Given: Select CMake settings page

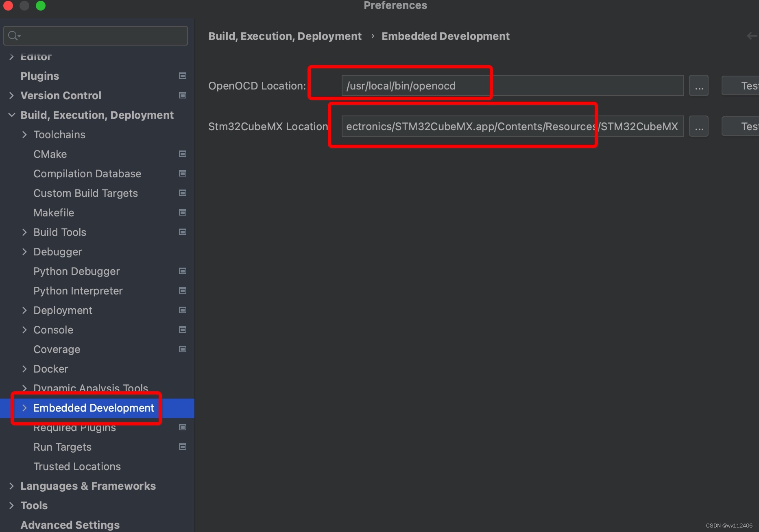Looking at the screenshot, I should tap(50, 154).
